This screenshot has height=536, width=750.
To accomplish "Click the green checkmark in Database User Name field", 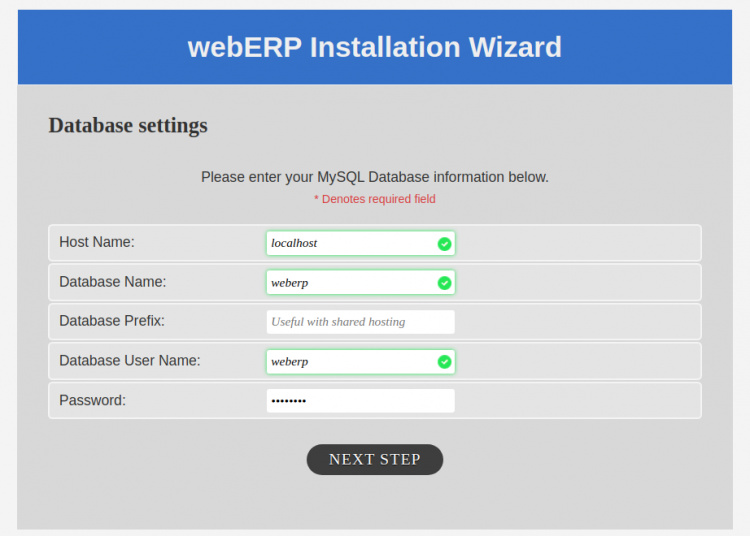I will 444,361.
